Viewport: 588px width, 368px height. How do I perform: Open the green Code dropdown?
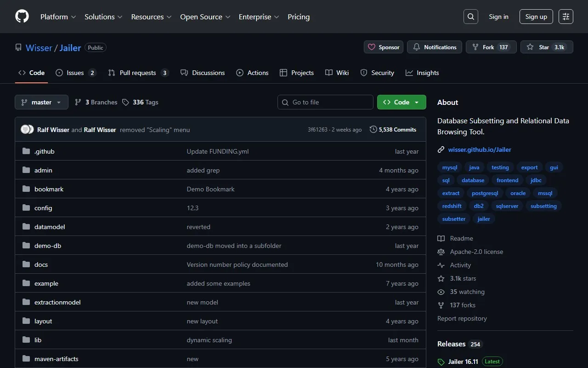tap(401, 102)
